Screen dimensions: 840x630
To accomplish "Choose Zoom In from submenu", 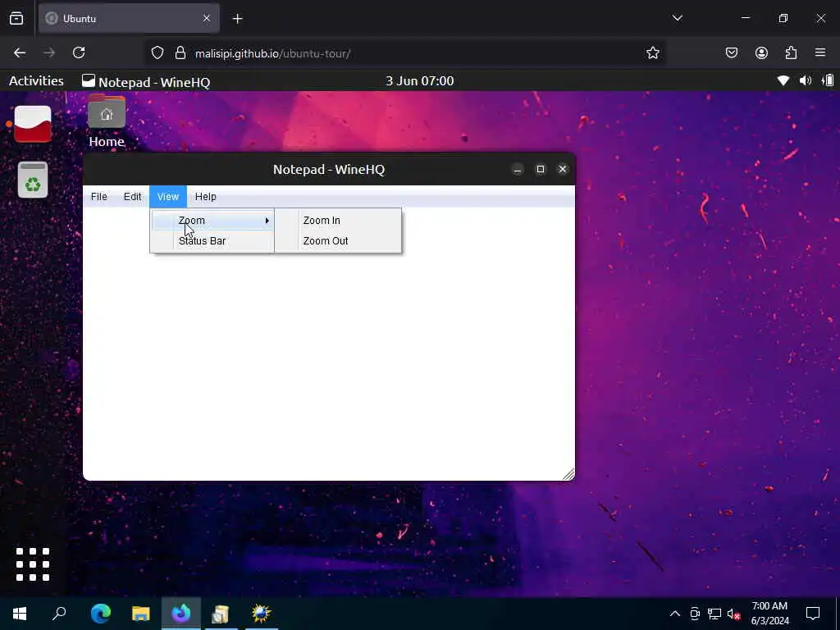I will (338, 220).
